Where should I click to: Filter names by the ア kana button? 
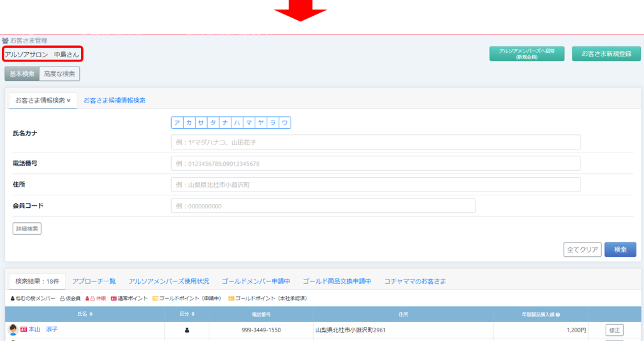click(x=177, y=123)
